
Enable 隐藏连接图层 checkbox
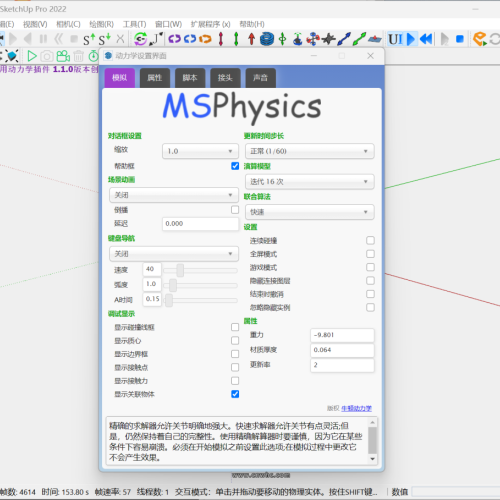(370, 281)
